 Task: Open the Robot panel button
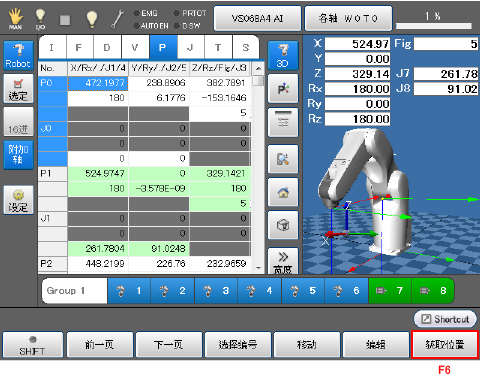[x=18, y=55]
